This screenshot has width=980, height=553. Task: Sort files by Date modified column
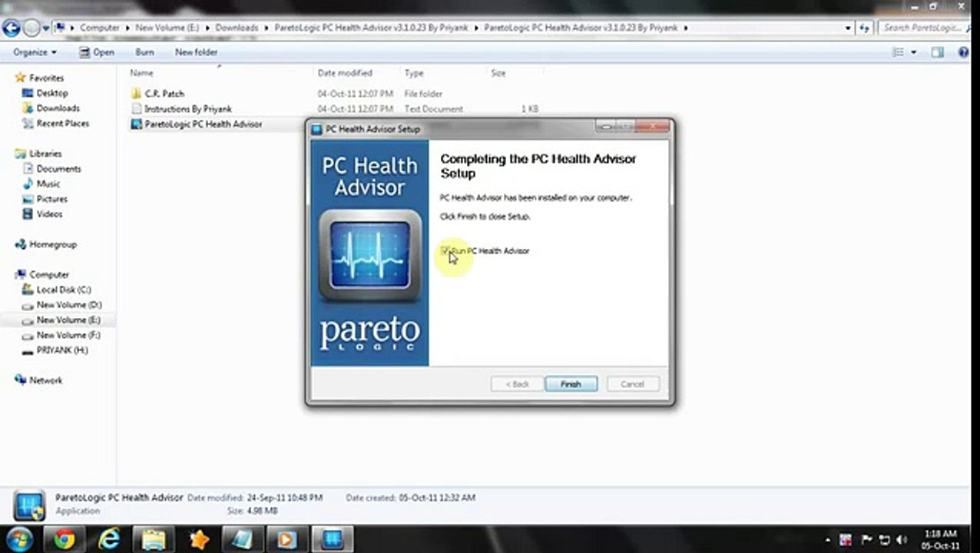click(x=345, y=73)
